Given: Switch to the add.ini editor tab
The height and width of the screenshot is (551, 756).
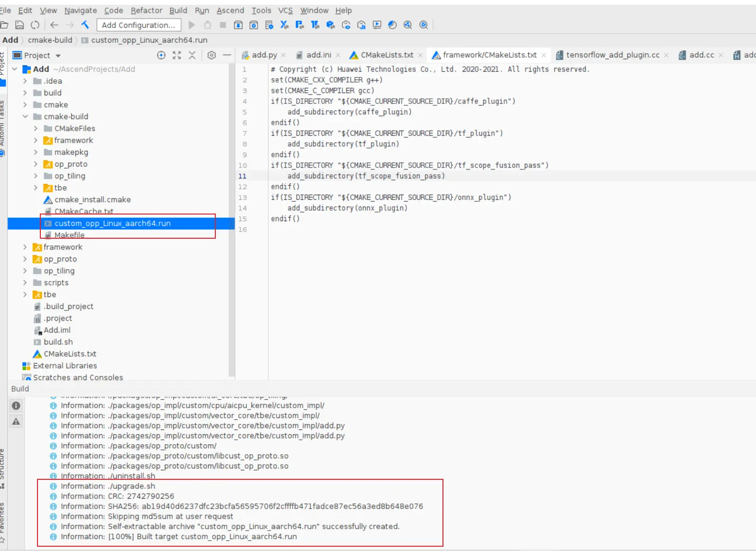Looking at the screenshot, I should 319,55.
